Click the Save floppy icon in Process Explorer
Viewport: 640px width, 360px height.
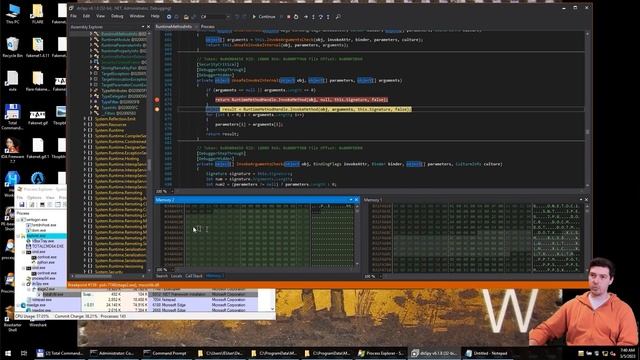coord(22,204)
